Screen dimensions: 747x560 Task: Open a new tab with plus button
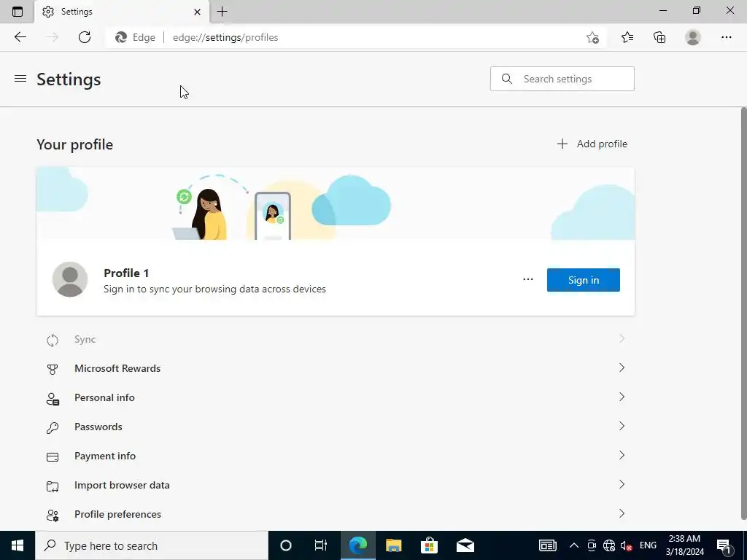pos(222,12)
